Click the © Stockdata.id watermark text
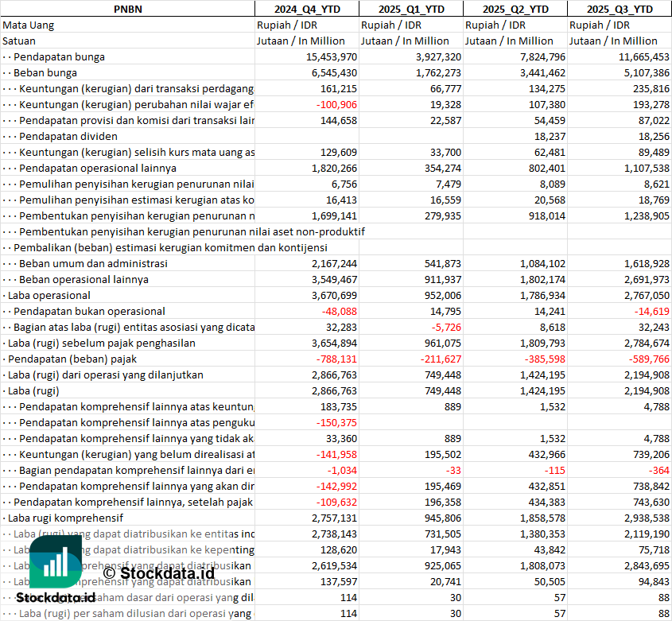The image size is (672, 621). [158, 573]
